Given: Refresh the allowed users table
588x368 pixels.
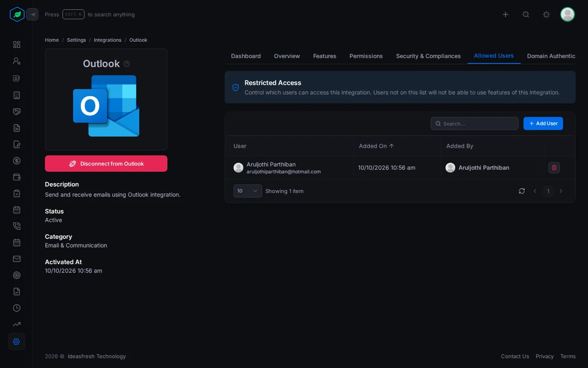Looking at the screenshot, I should click(x=522, y=191).
